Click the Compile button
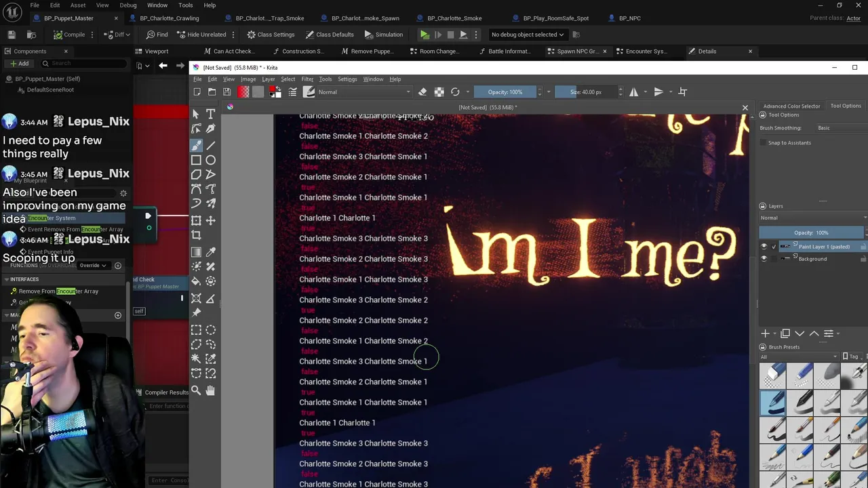Image resolution: width=868 pixels, height=488 pixels. pyautogui.click(x=70, y=35)
